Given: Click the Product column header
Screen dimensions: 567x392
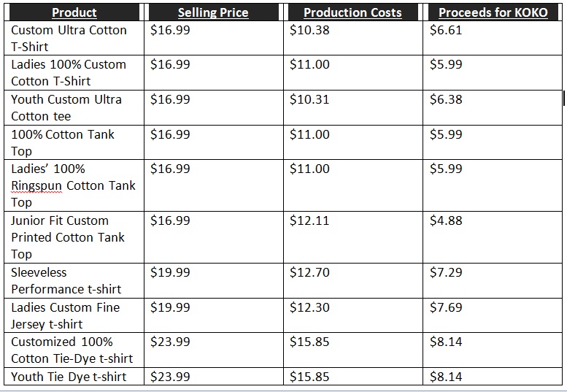Looking at the screenshot, I should (74, 12).
